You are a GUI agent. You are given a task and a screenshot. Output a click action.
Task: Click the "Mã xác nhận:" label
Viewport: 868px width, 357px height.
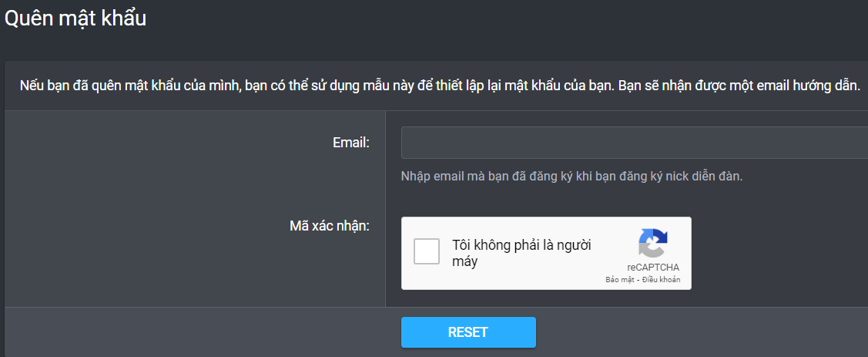(330, 226)
